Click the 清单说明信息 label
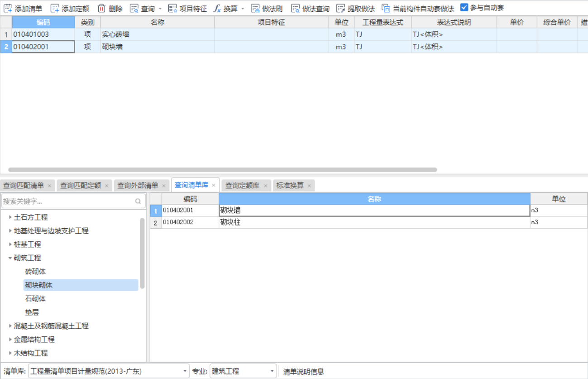The image size is (588, 379). [303, 372]
